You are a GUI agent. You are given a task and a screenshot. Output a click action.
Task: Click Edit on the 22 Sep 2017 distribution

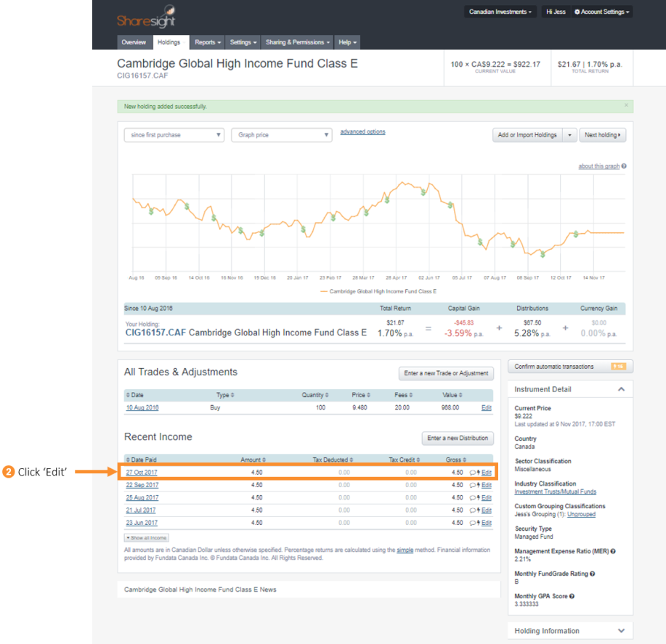pyautogui.click(x=487, y=485)
